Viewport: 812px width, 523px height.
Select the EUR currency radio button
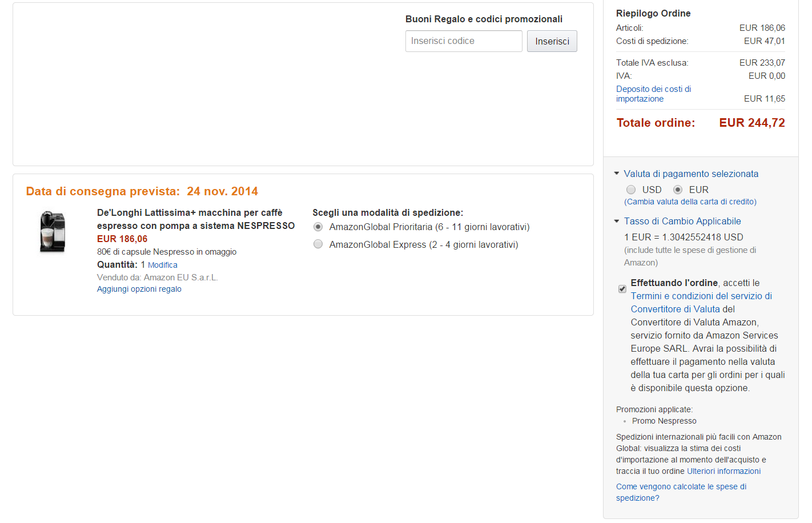[x=678, y=190]
